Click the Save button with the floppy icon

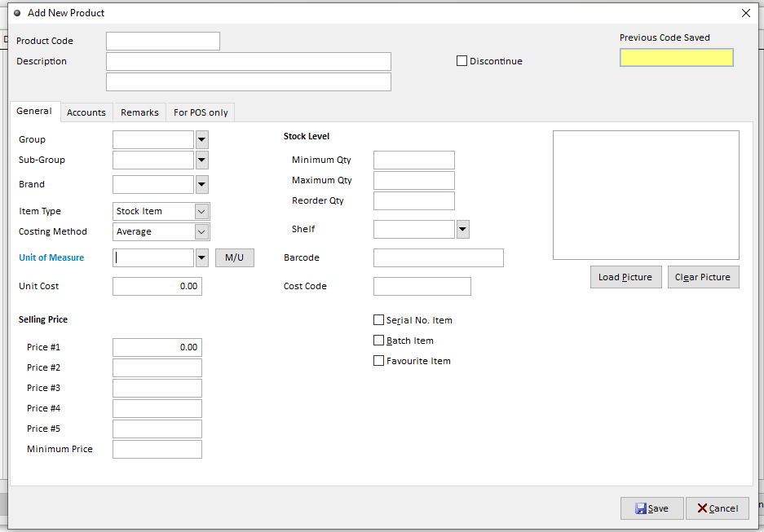point(651,508)
